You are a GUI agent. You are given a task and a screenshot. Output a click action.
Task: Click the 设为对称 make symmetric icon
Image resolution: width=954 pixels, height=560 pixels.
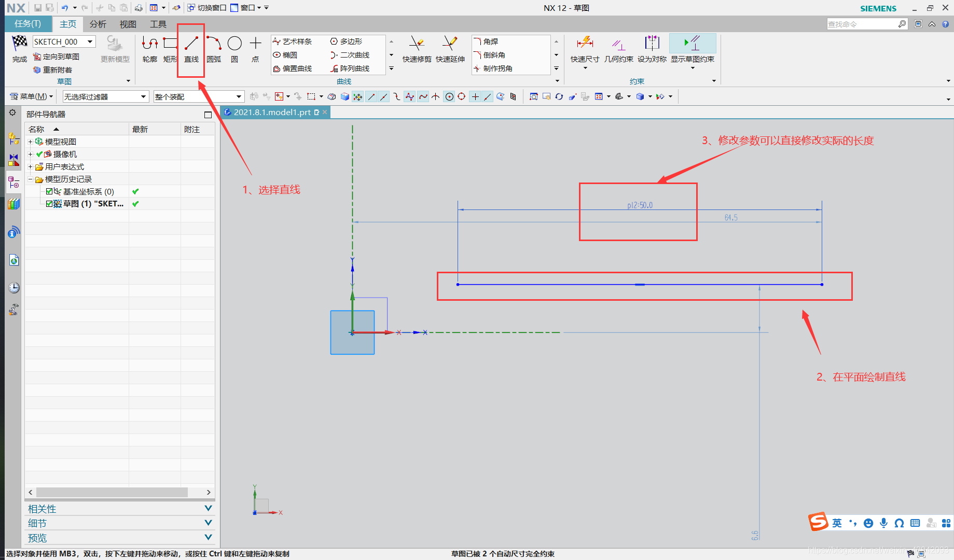tap(652, 43)
